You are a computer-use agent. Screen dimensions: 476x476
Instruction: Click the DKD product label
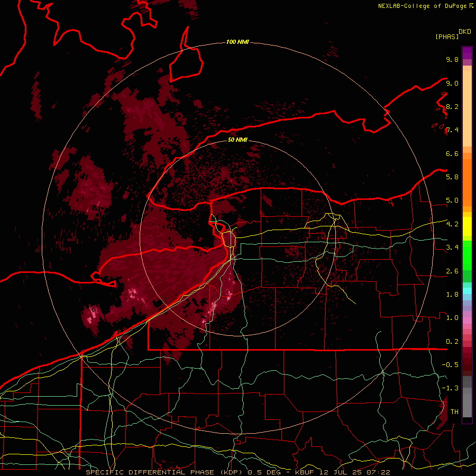coord(465,32)
